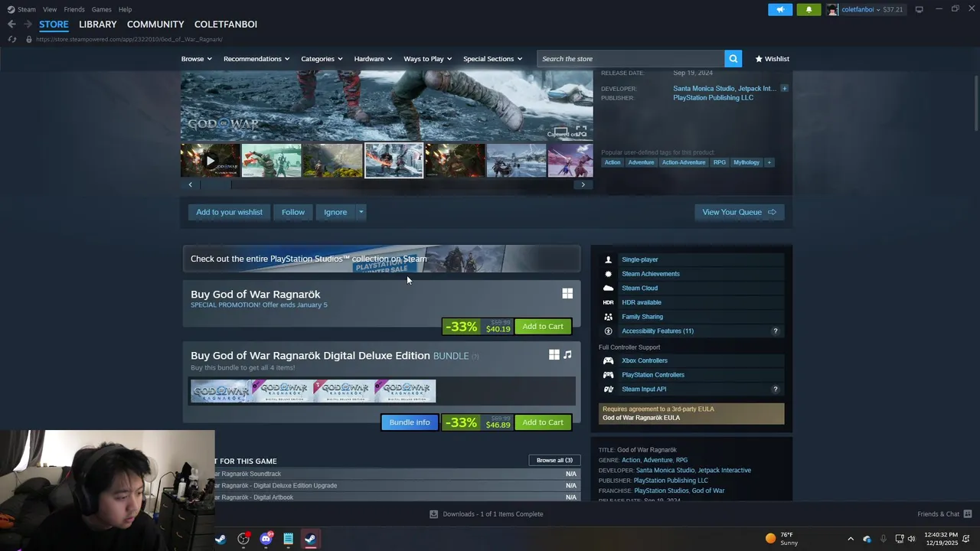Stop or reload the store page

point(12,39)
